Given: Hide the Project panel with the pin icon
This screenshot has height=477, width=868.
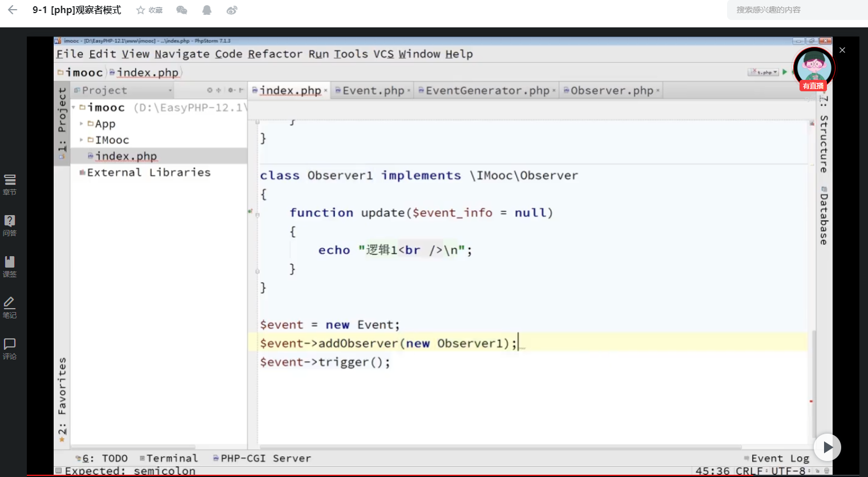Looking at the screenshot, I should click(x=241, y=90).
